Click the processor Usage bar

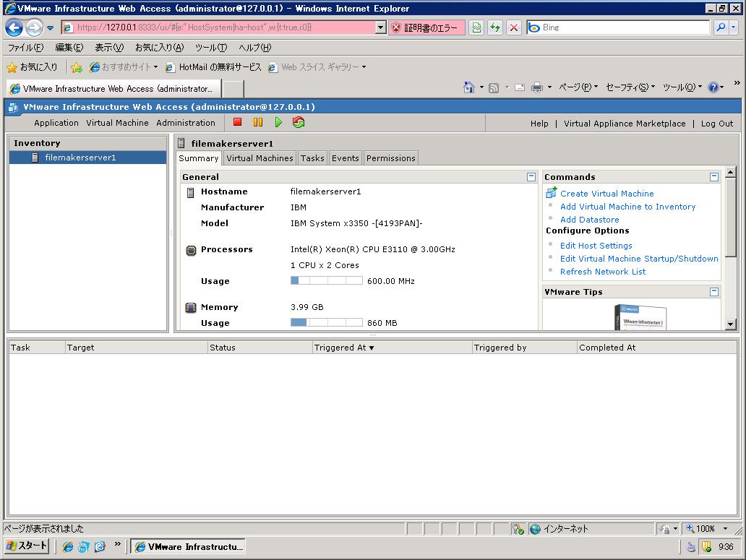(x=327, y=280)
